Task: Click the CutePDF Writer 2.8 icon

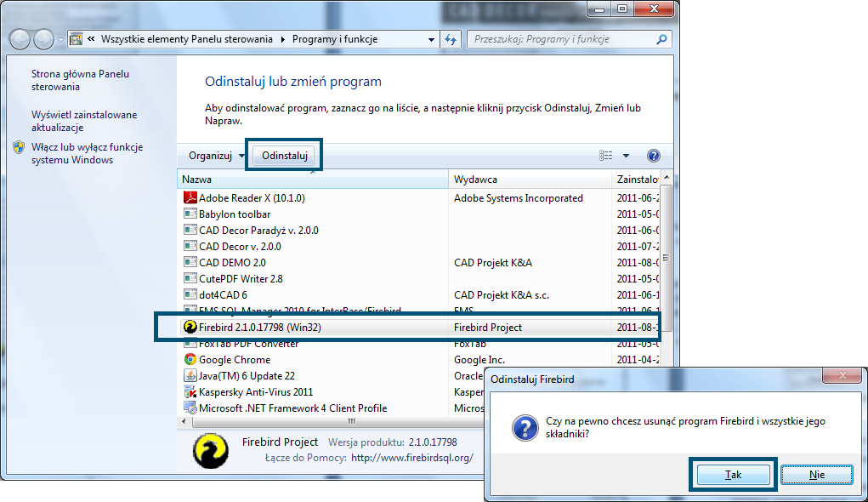Action: click(x=190, y=277)
